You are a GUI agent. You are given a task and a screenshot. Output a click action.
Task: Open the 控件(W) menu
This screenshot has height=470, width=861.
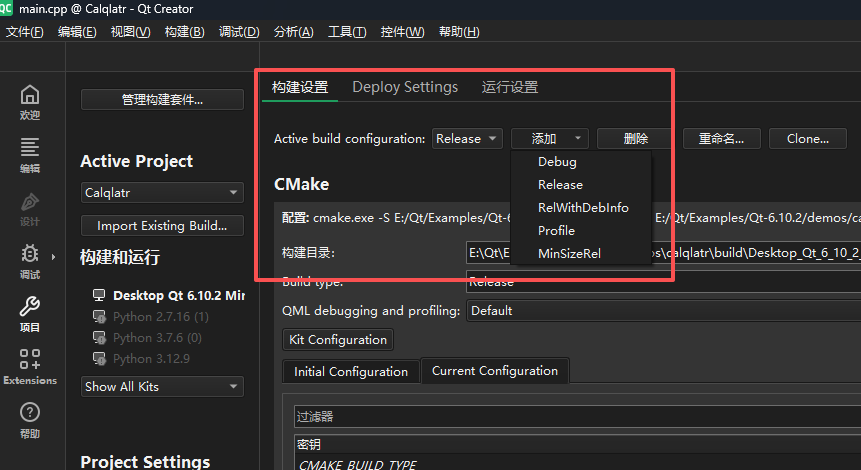402,32
